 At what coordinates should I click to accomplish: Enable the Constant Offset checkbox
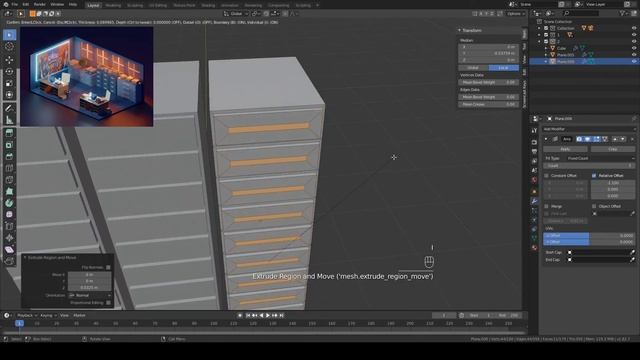pos(547,176)
